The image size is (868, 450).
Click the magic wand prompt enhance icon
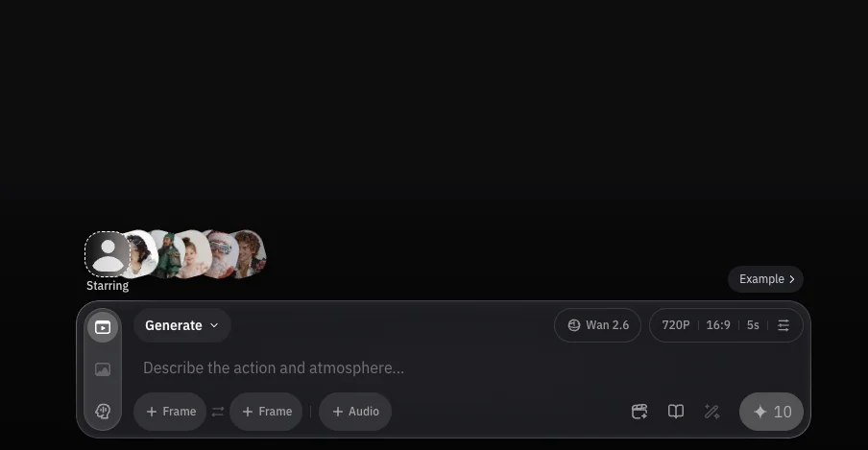coord(711,412)
